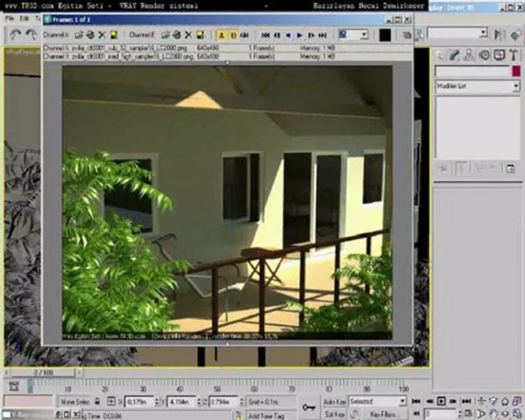Click the black color swatch in RAM Player
This screenshot has height=420, width=525.
click(x=385, y=35)
